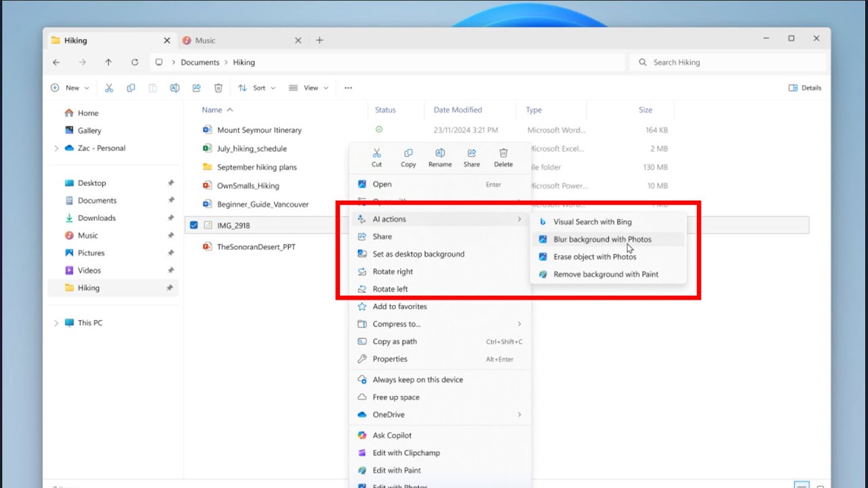The image size is (868, 488).
Task: Click the Rename icon in context menu
Action: (x=440, y=153)
